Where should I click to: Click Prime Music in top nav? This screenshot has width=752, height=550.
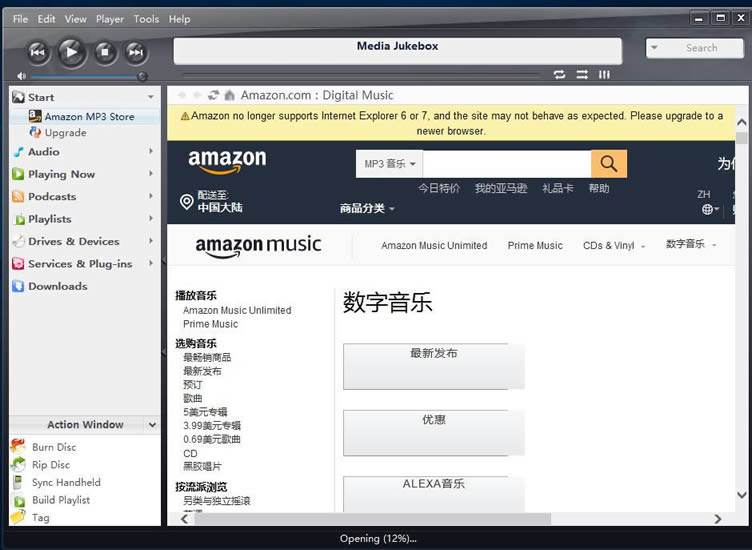click(x=535, y=246)
